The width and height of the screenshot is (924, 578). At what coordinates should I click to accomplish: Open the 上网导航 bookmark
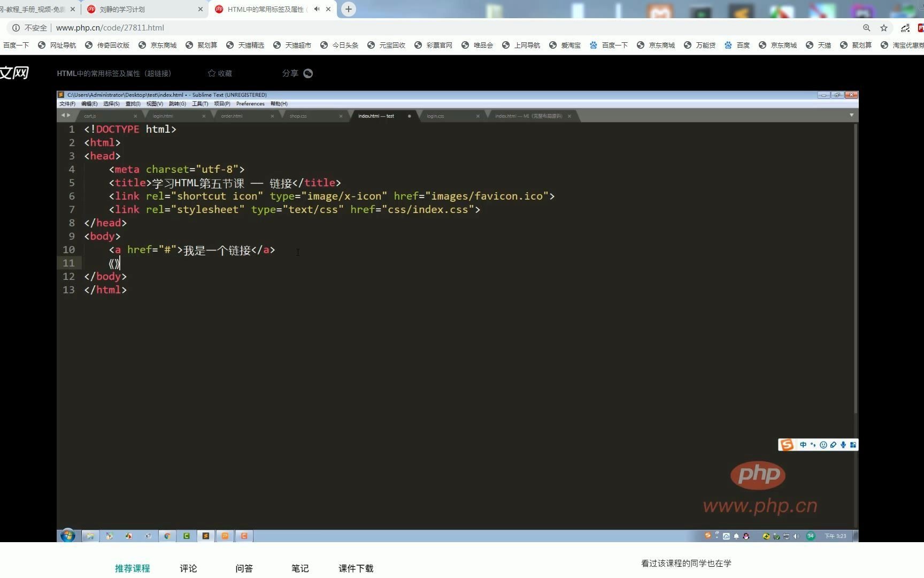coord(521,45)
